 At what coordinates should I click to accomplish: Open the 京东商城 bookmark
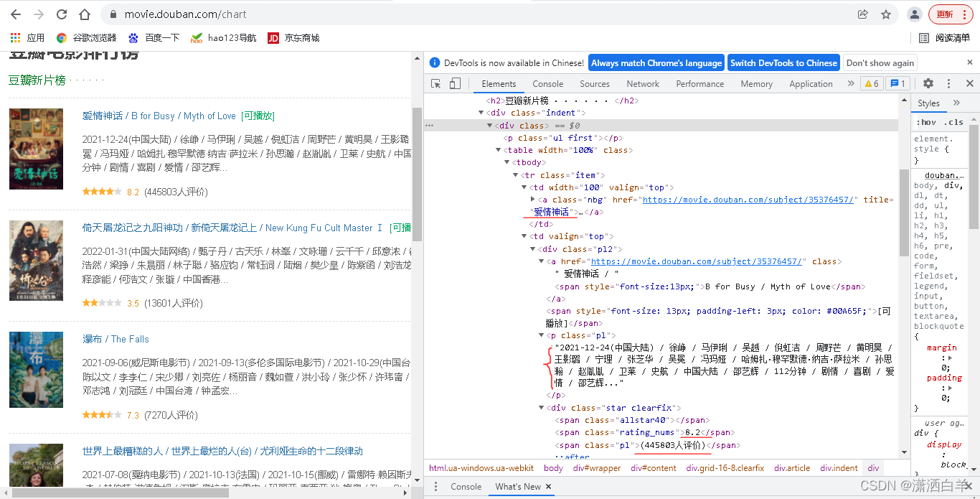pos(293,37)
